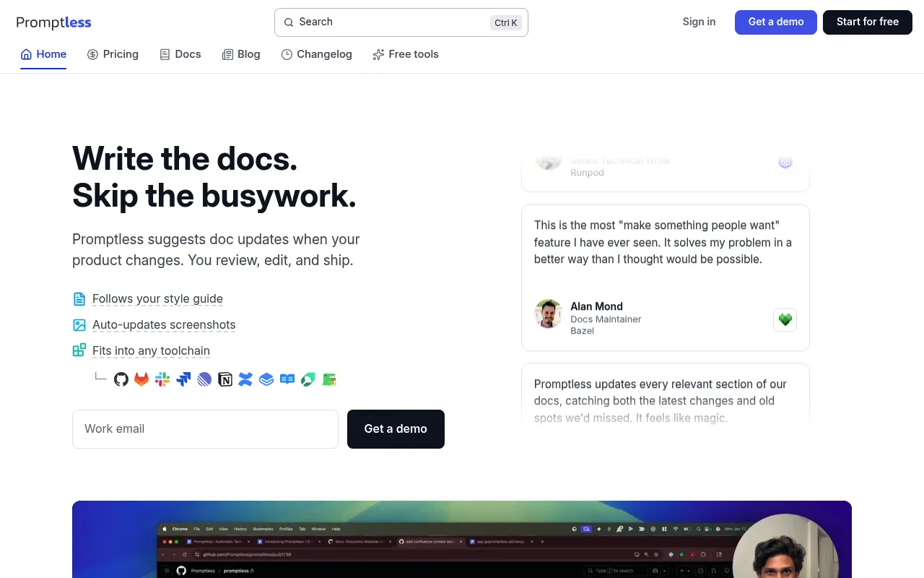Click the 'make something people want' testimonial quote
This screenshot has width=924, height=578.
tap(663, 242)
